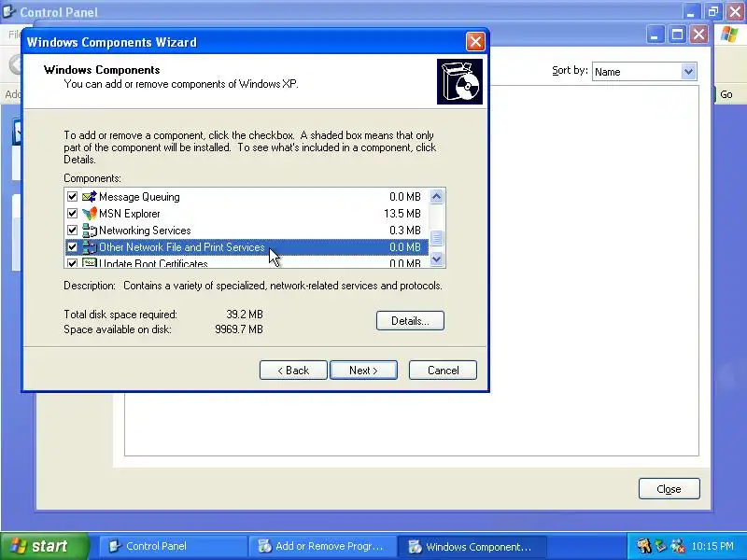Open Details for the selected component

(410, 321)
